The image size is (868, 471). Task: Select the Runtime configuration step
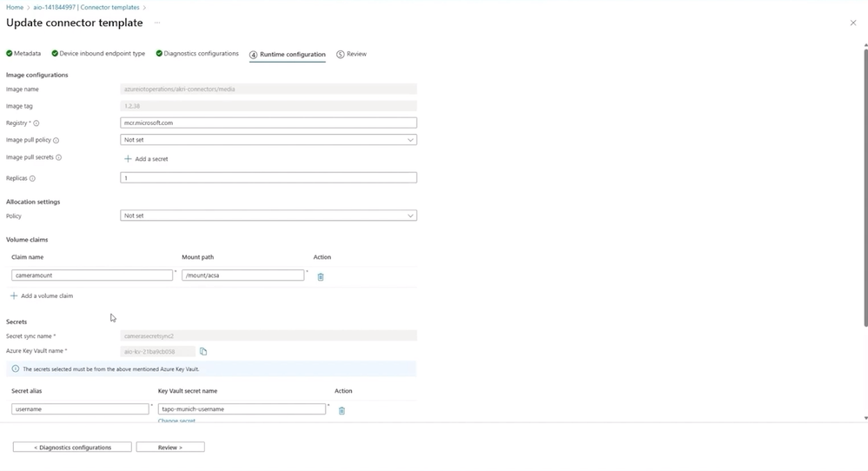tap(288, 54)
